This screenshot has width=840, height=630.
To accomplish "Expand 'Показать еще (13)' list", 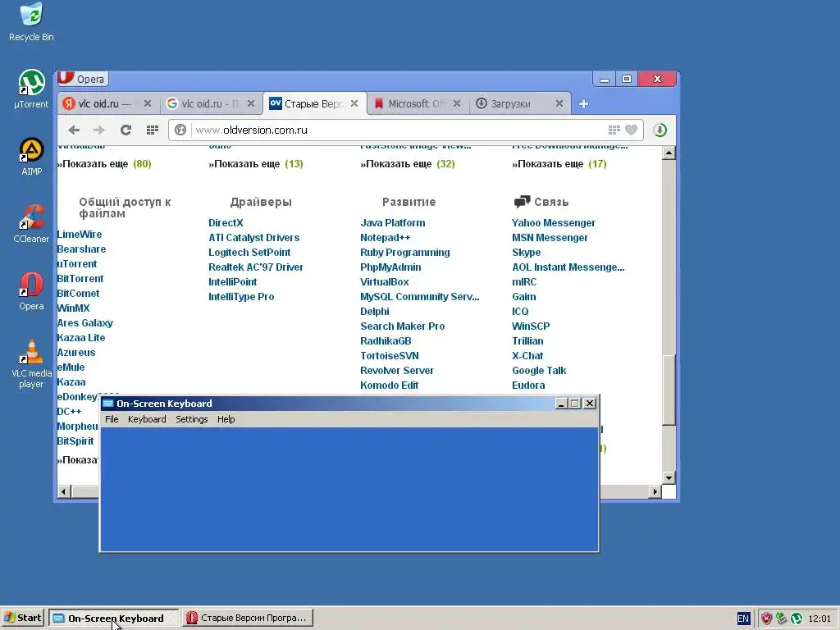I will pos(256,164).
